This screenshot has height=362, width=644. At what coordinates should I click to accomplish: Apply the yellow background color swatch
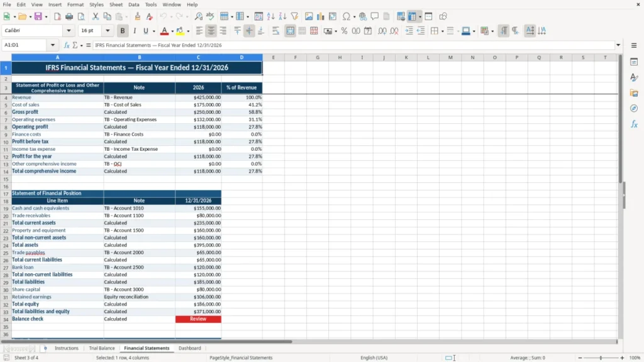point(180,31)
